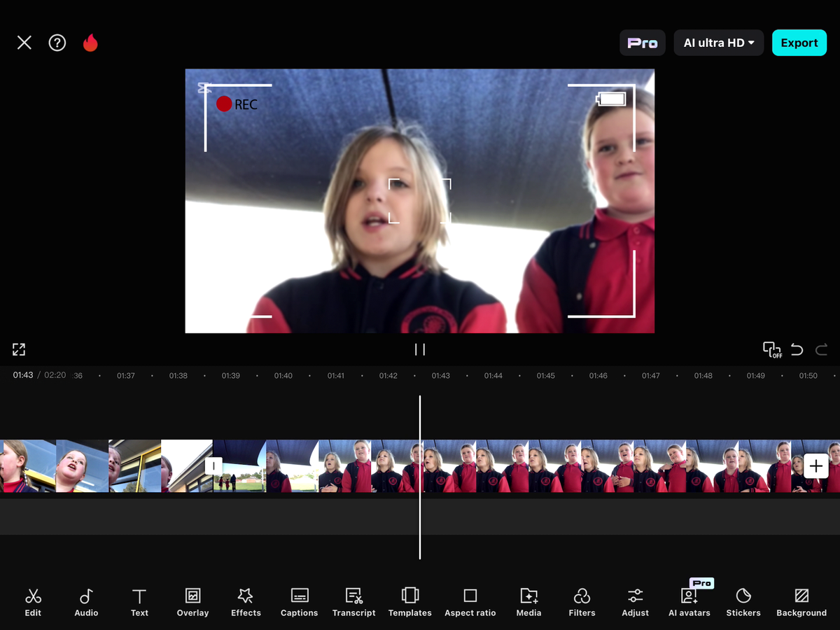Open the Media tool
Viewport: 840px width, 630px height.
(528, 602)
